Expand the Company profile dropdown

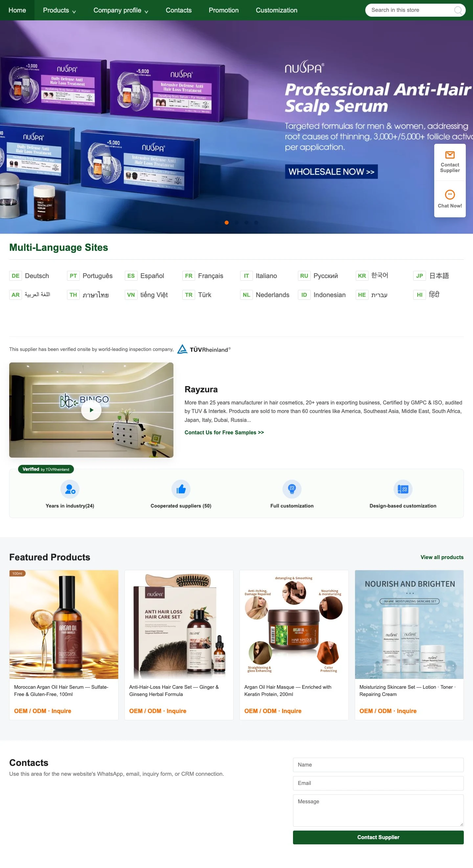[121, 10]
